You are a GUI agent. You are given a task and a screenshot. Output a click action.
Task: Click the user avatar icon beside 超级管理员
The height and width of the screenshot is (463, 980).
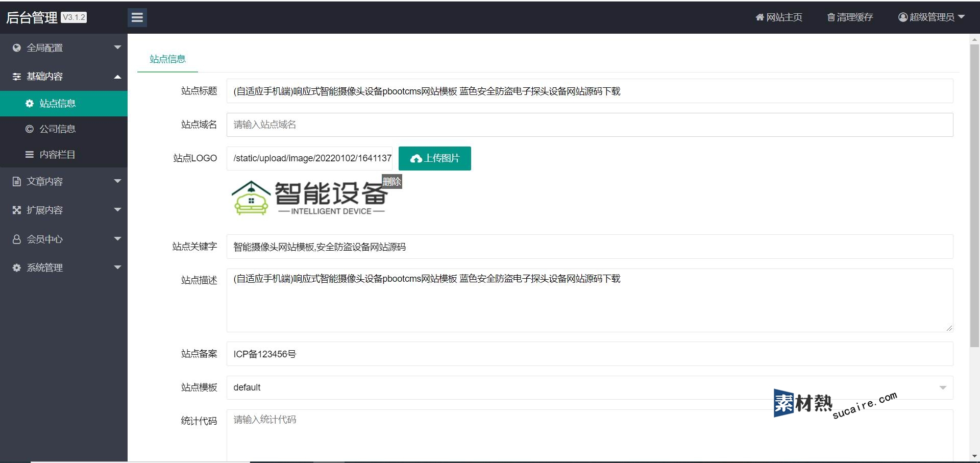[903, 17]
